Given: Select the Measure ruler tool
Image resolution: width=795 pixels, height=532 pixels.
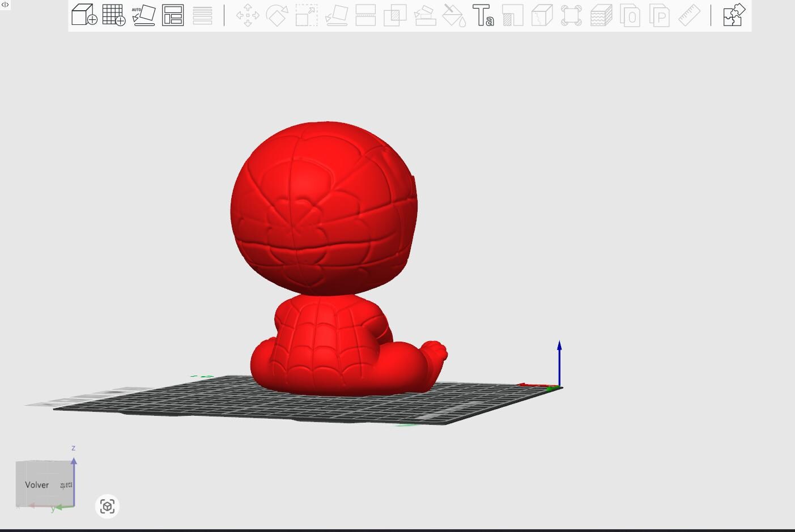Looking at the screenshot, I should pyautogui.click(x=690, y=15).
